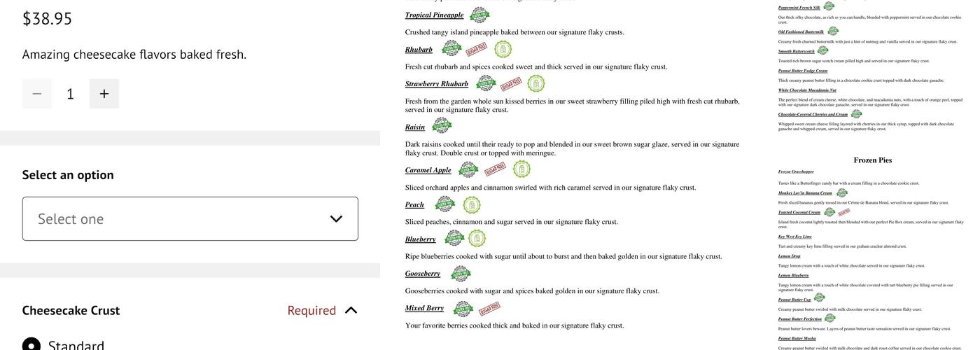Click the gluten free badge beside Blueberry
The width and height of the screenshot is (980, 350).
(x=454, y=239)
